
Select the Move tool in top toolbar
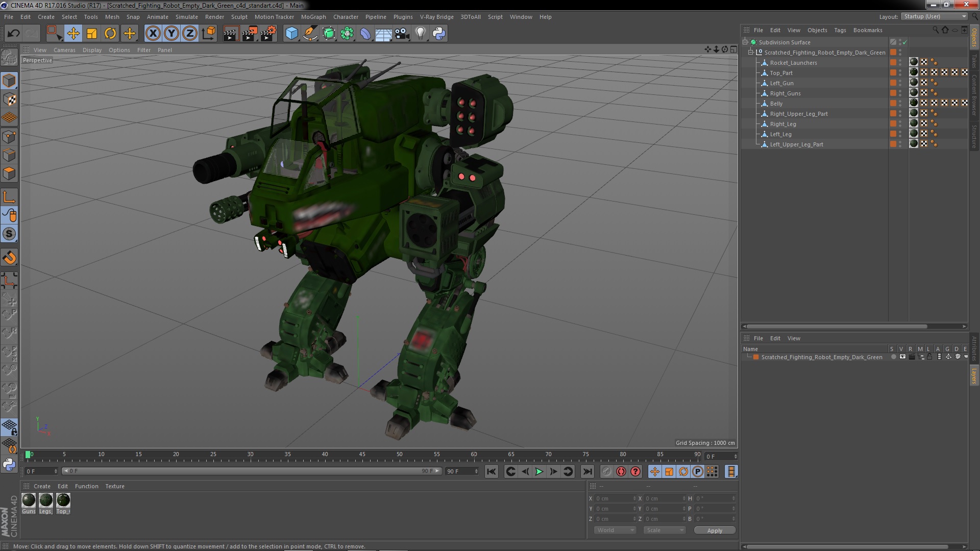(x=73, y=34)
